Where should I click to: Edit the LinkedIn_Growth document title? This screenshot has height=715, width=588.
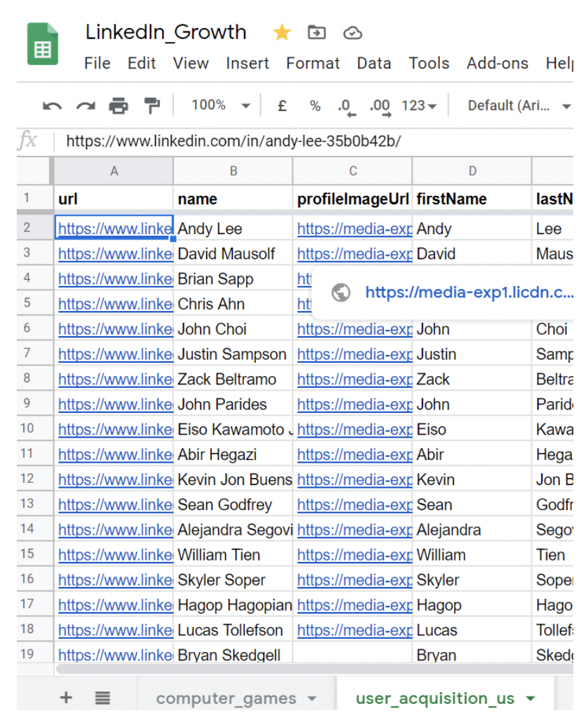click(x=166, y=32)
